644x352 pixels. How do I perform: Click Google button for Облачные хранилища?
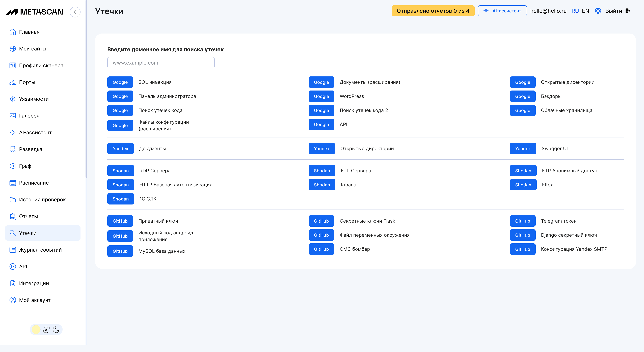pyautogui.click(x=523, y=110)
